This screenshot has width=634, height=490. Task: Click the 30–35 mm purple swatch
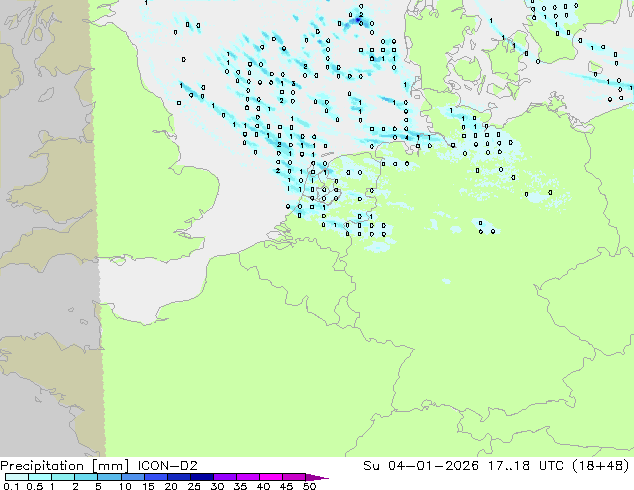click(x=224, y=477)
